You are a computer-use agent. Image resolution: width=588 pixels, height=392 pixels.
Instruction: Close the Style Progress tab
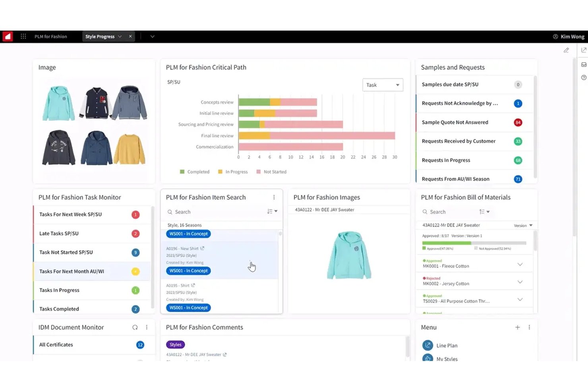click(130, 37)
